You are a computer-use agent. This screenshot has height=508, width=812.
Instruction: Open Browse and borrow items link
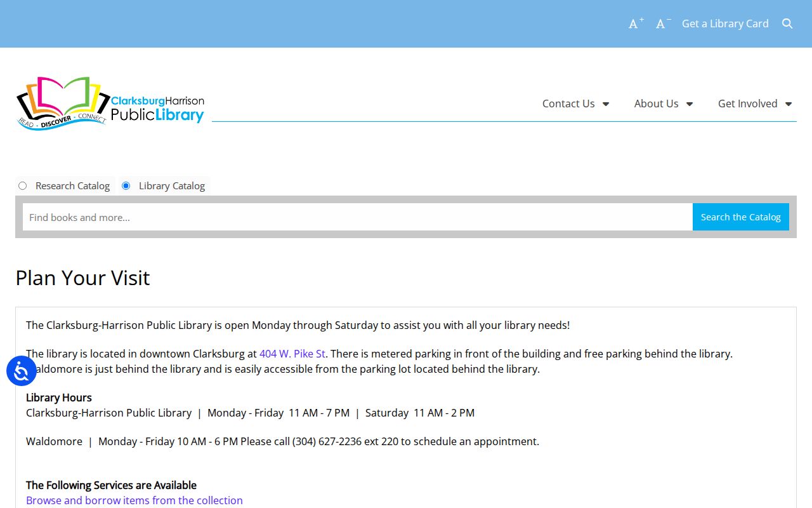click(x=134, y=500)
